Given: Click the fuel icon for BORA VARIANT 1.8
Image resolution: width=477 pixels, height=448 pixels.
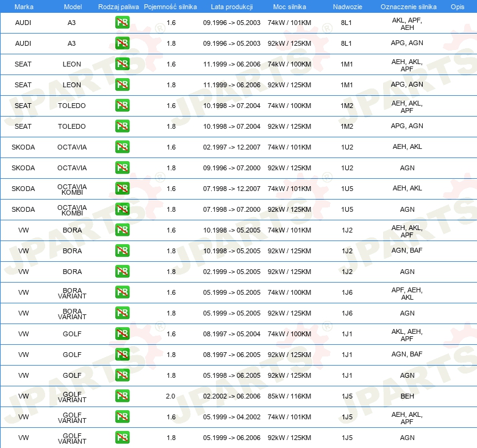Looking at the screenshot, I should [122, 313].
